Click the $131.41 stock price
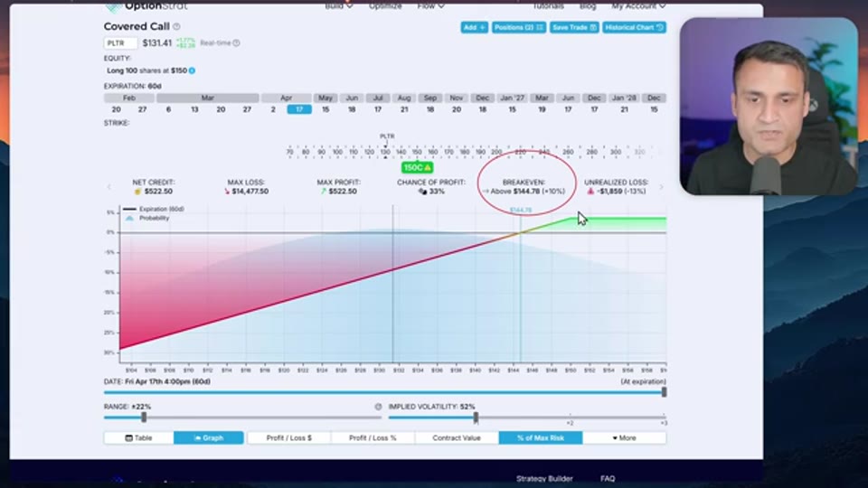868x488 pixels. point(157,43)
